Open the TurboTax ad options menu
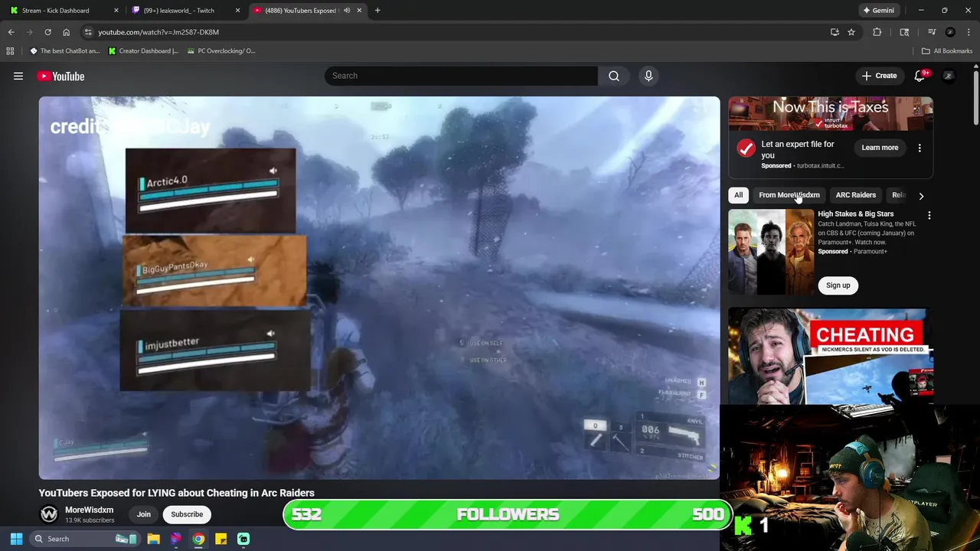 [x=920, y=148]
